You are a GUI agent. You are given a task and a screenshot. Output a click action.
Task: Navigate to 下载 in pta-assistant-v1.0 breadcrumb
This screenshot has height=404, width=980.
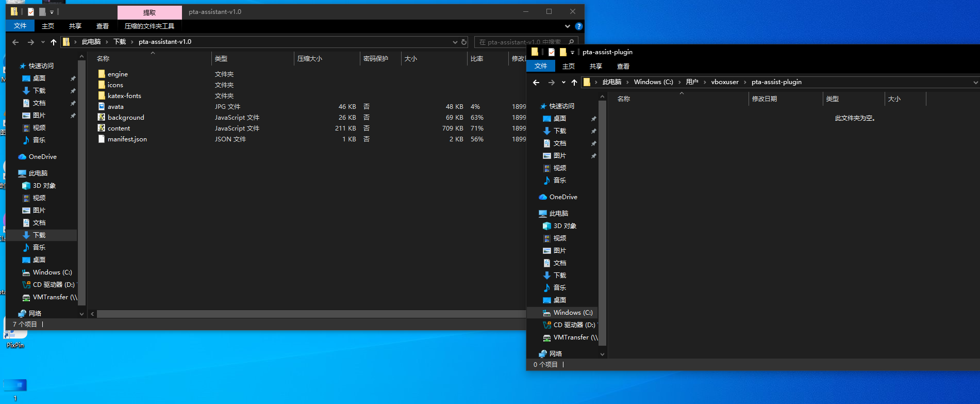120,42
